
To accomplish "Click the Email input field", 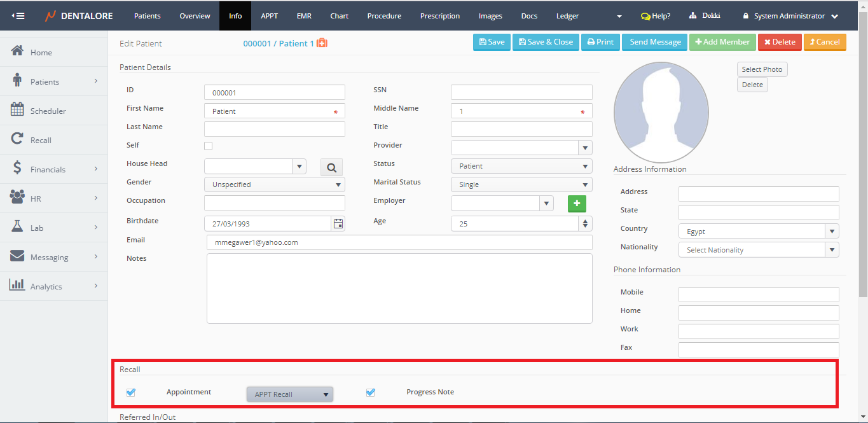I will click(x=399, y=242).
